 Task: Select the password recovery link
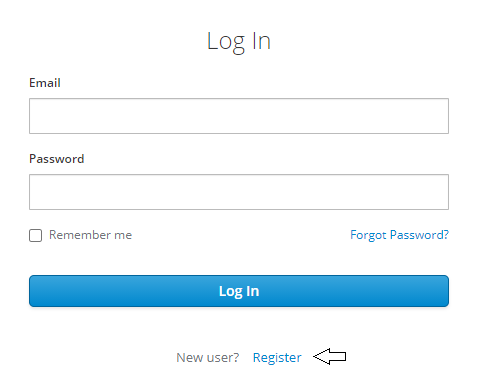(x=399, y=235)
